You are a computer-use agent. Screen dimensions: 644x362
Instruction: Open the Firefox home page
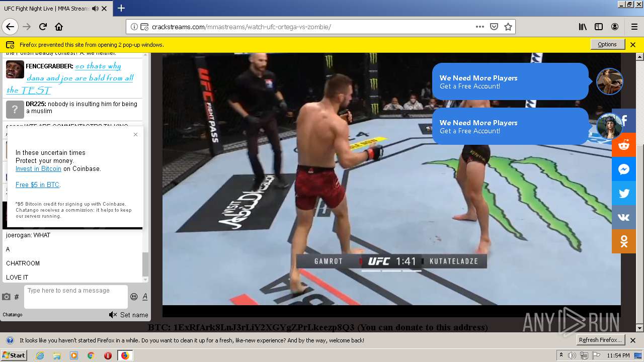point(59,27)
